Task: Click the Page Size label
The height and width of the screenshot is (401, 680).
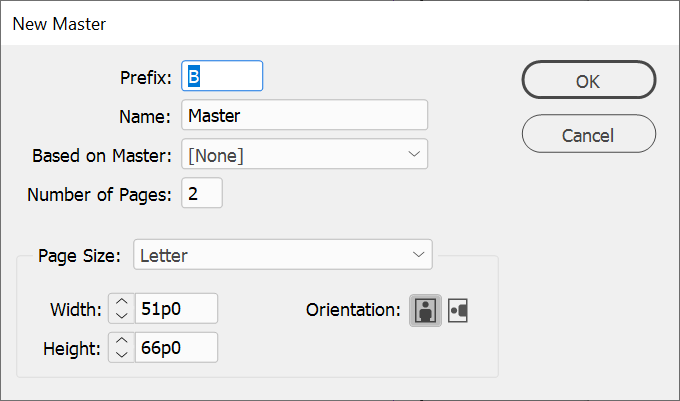Action: point(80,255)
